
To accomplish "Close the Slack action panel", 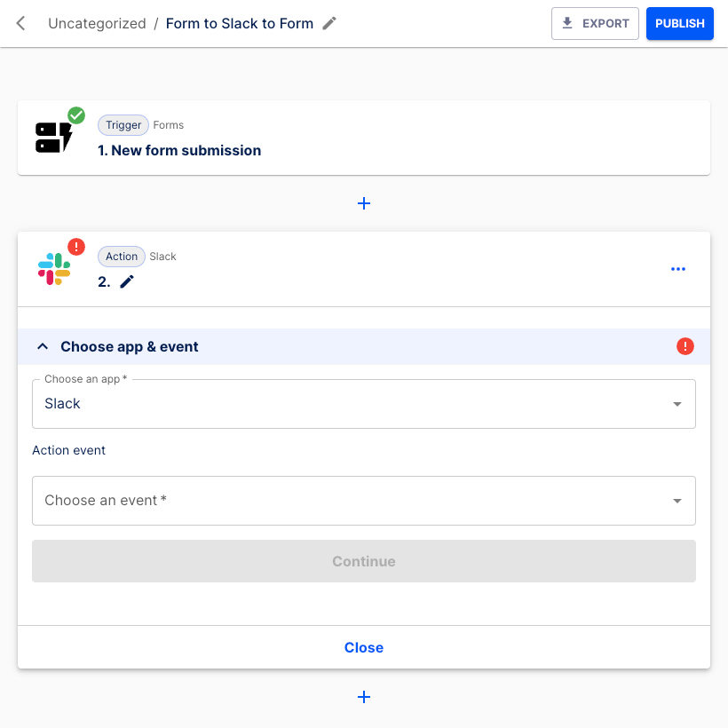I will (x=363, y=647).
